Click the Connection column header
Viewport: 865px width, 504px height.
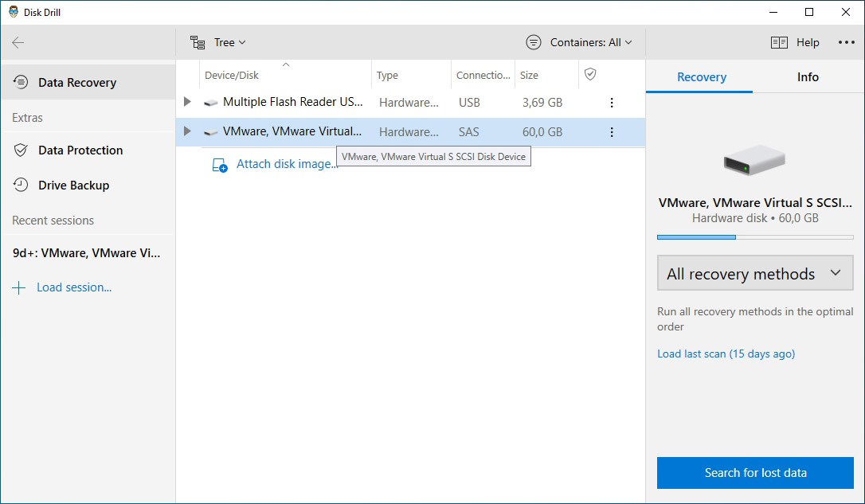pyautogui.click(x=483, y=75)
